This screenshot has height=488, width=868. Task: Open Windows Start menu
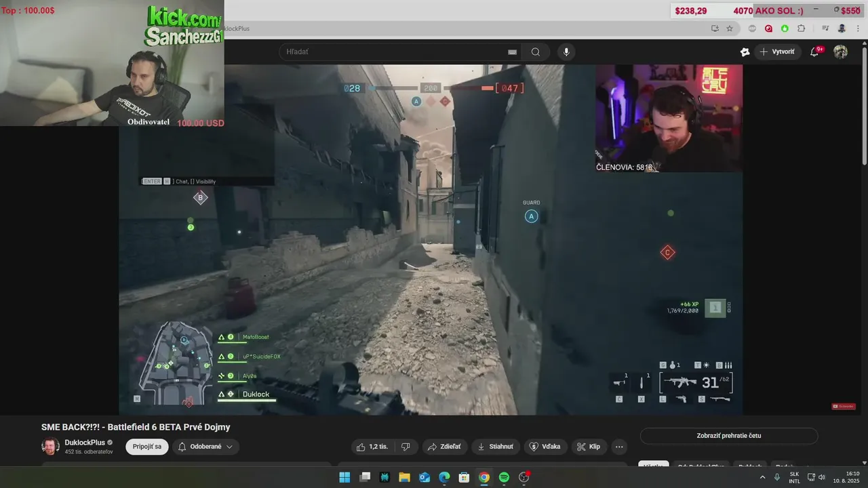pos(344,477)
